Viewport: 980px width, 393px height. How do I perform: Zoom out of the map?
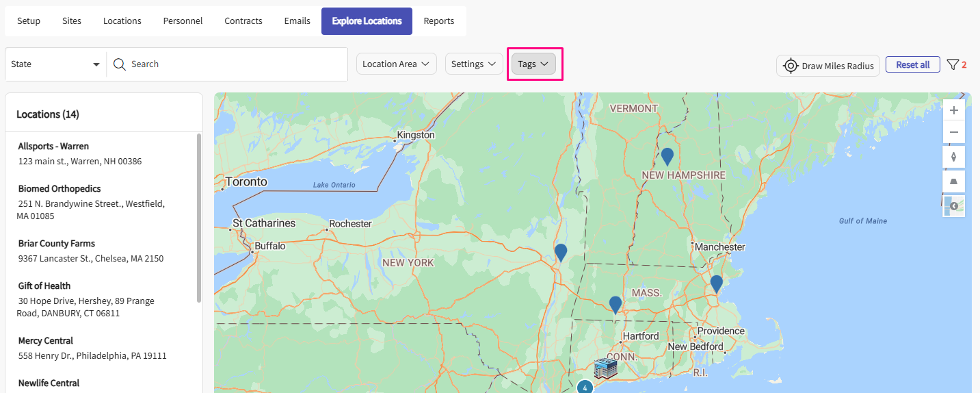point(953,132)
